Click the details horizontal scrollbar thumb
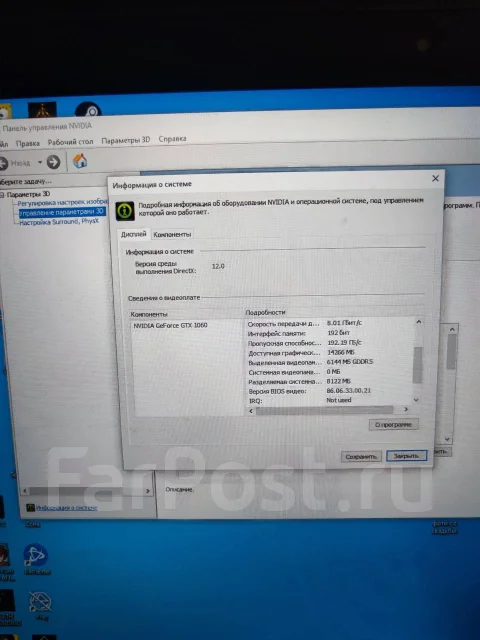Image resolution: width=480 pixels, height=640 pixels. [x=324, y=410]
